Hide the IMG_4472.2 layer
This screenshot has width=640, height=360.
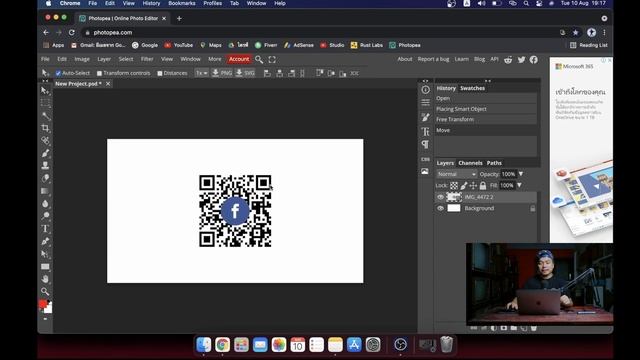440,197
